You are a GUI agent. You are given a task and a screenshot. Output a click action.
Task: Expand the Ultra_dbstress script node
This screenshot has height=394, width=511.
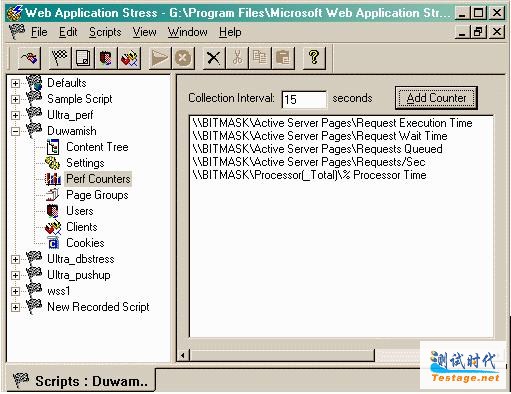coord(15,259)
